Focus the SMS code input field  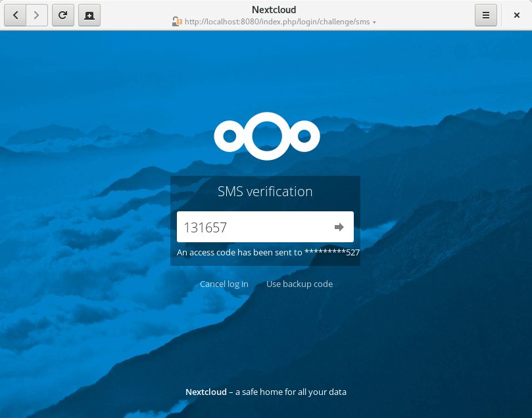265,227
